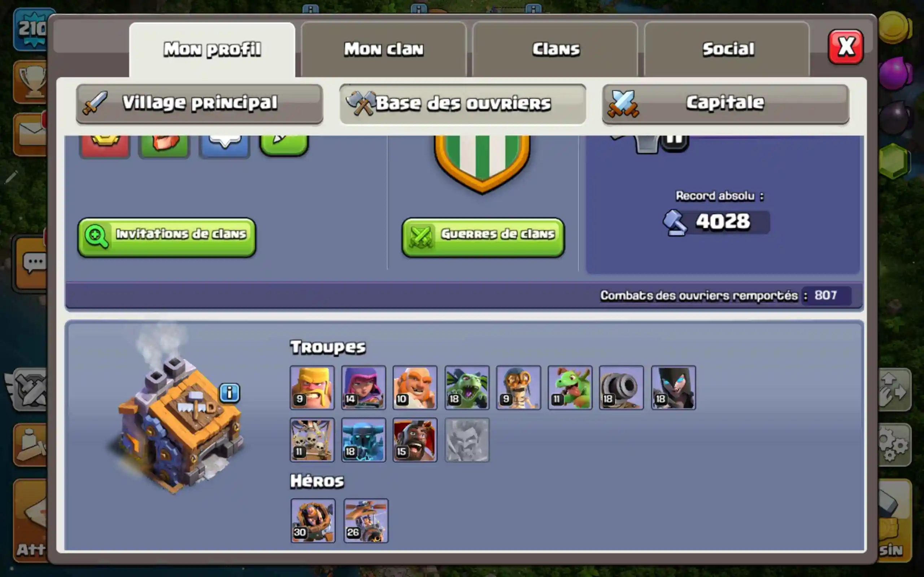Tap the Baby Dragon troop icon

click(570, 387)
